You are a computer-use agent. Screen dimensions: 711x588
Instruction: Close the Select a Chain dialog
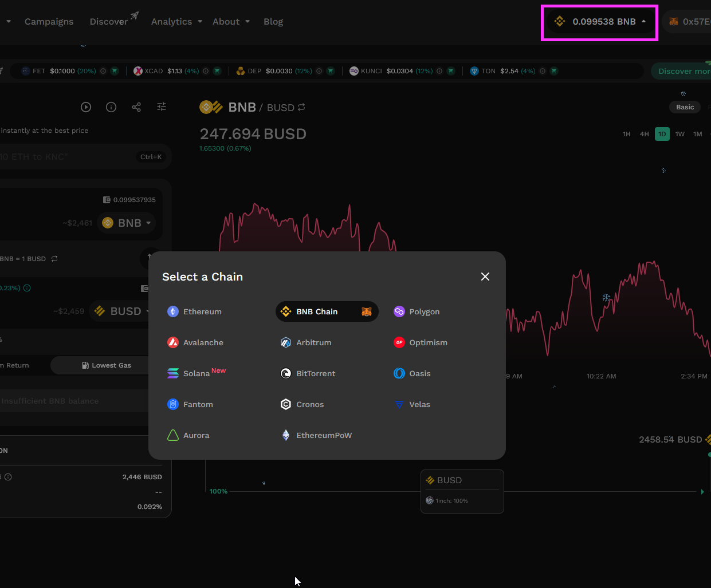[x=485, y=277]
